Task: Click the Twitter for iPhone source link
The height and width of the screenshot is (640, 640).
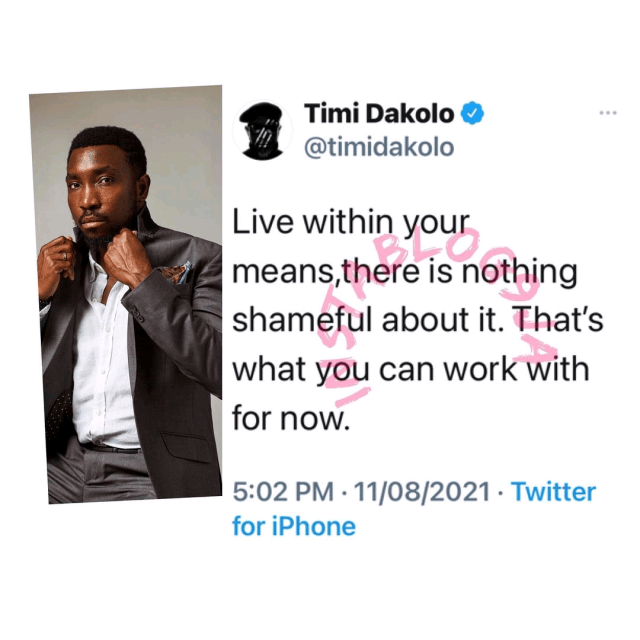Action: [414, 508]
